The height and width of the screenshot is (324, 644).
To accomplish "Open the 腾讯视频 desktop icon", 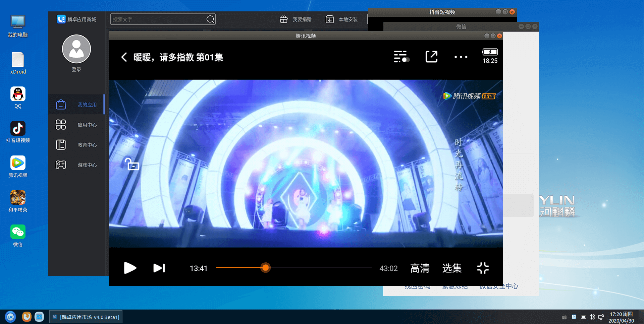I will coord(18,167).
